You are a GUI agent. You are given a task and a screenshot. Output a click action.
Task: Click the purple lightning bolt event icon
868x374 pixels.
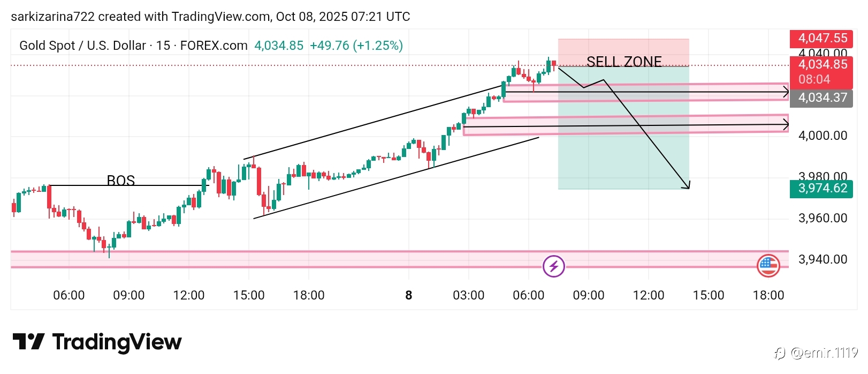click(553, 266)
